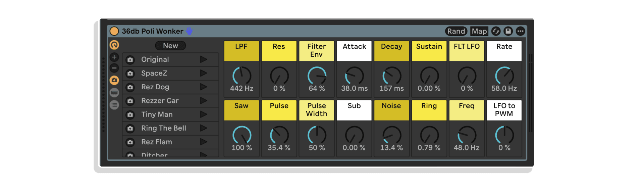Select the SpaceZ variation name
Viewport: 644px width, 185px height.
point(154,73)
